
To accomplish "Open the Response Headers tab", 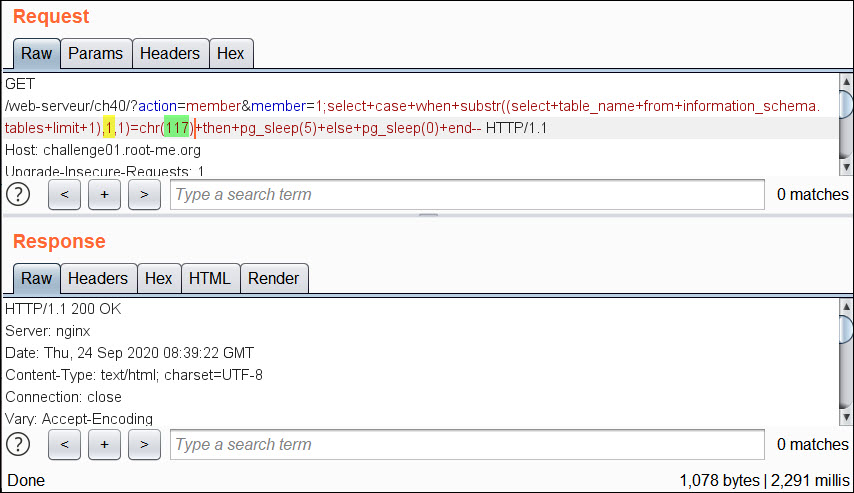I will [98, 278].
